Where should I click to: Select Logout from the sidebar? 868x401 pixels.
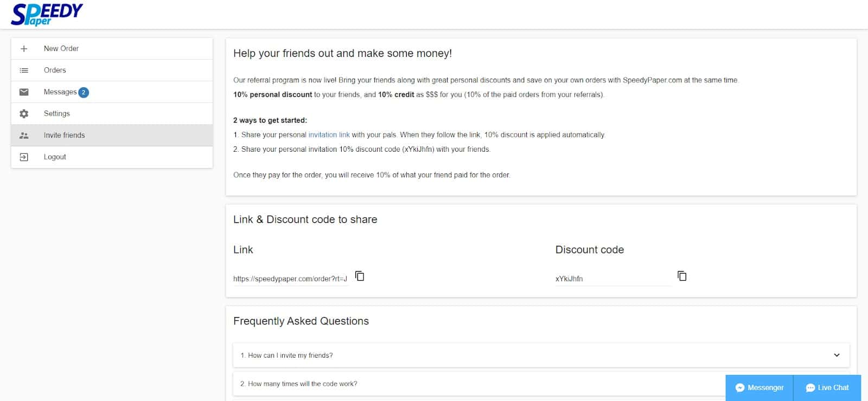pos(112,157)
